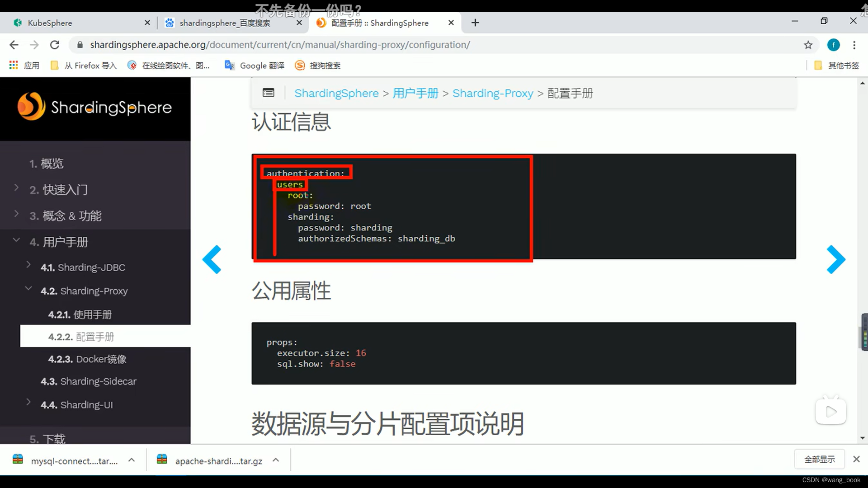Close the shardingsphere_百度搜索 tab
868x488 pixels.
tap(299, 23)
